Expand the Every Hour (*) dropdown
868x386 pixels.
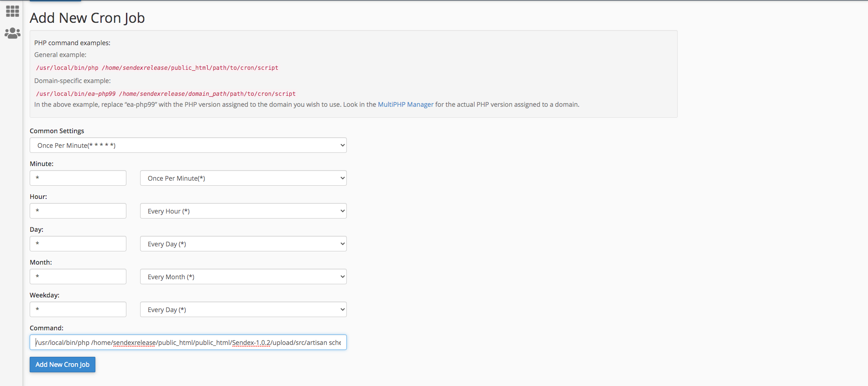pyautogui.click(x=243, y=211)
